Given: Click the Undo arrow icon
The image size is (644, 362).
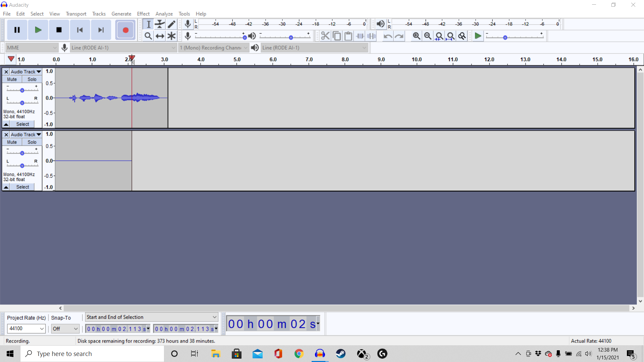Looking at the screenshot, I should (x=388, y=36).
